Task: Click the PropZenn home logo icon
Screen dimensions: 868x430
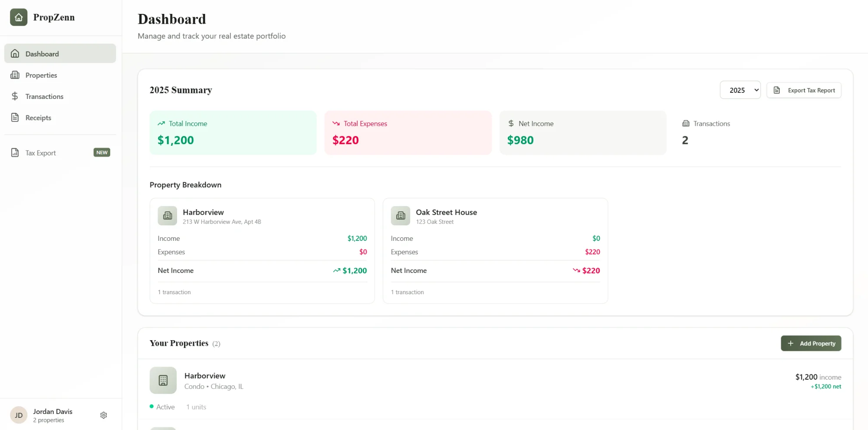Action: pos(18,17)
